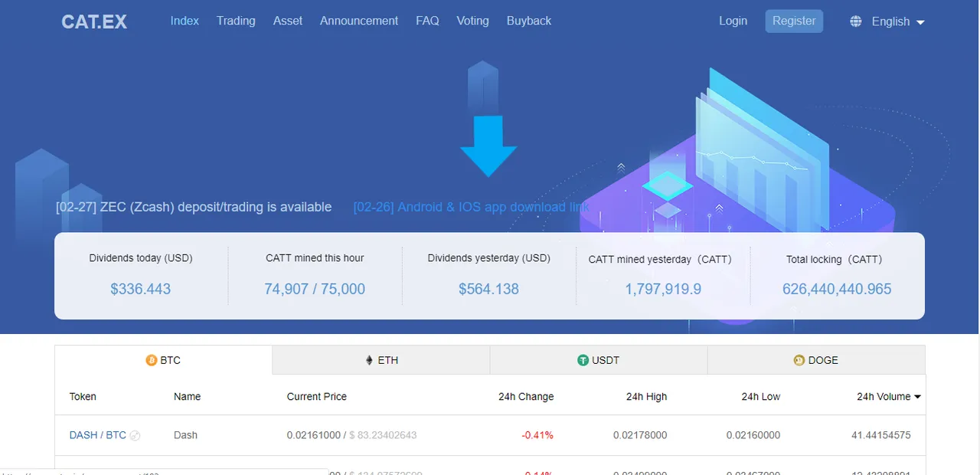Click the 24h low value 0.02160000
The image size is (980, 475).
(x=753, y=435)
